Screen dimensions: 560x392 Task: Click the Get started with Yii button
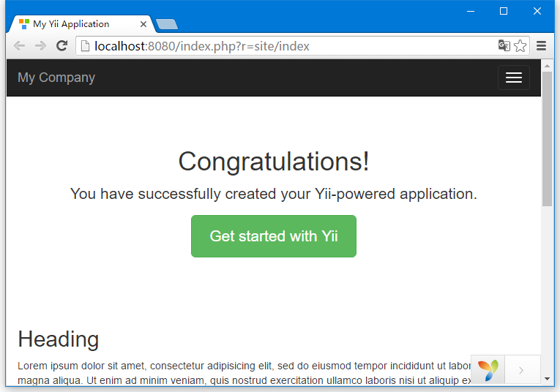coord(274,236)
